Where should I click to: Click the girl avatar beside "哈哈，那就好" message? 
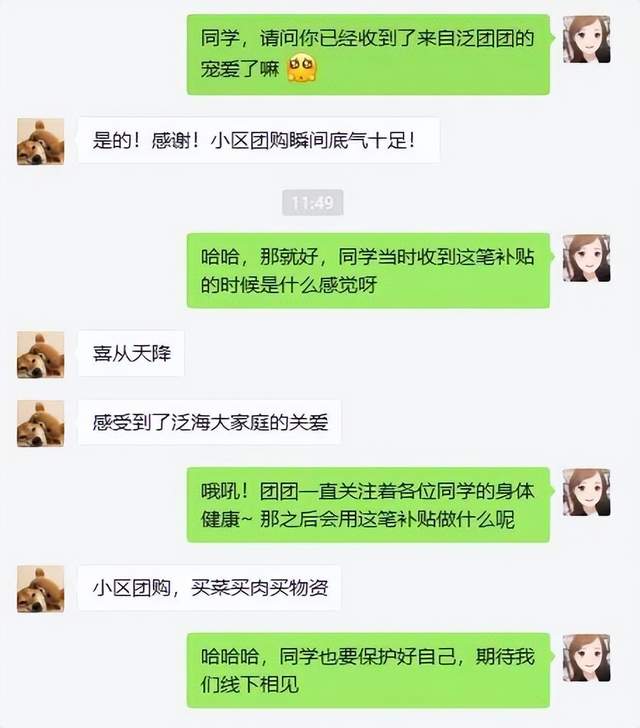(x=586, y=258)
